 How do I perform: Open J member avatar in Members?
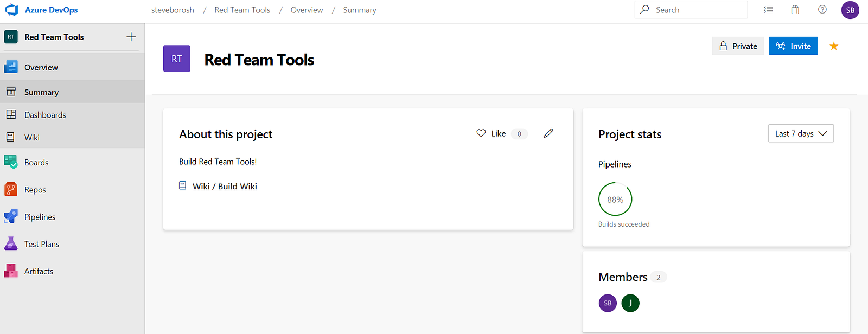(630, 303)
